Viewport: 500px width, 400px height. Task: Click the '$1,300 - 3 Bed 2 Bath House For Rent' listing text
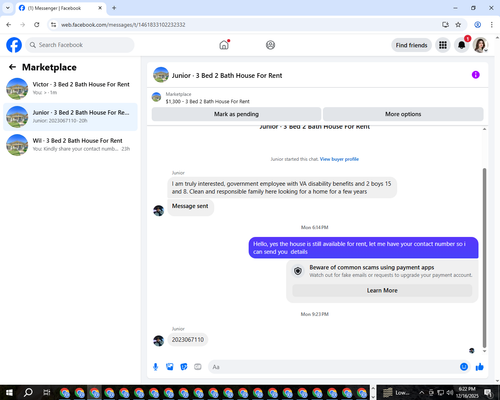tap(207, 101)
